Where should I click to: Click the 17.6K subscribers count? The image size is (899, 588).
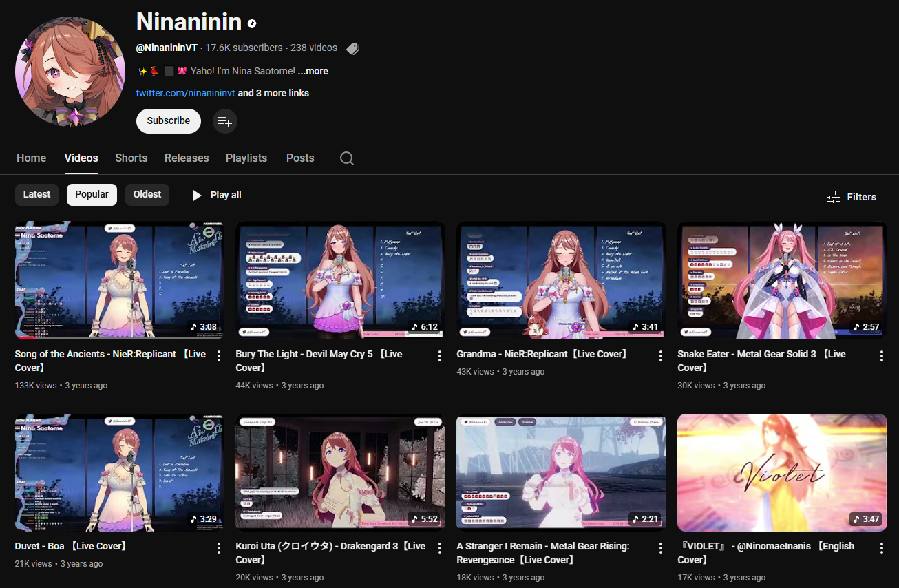(244, 48)
